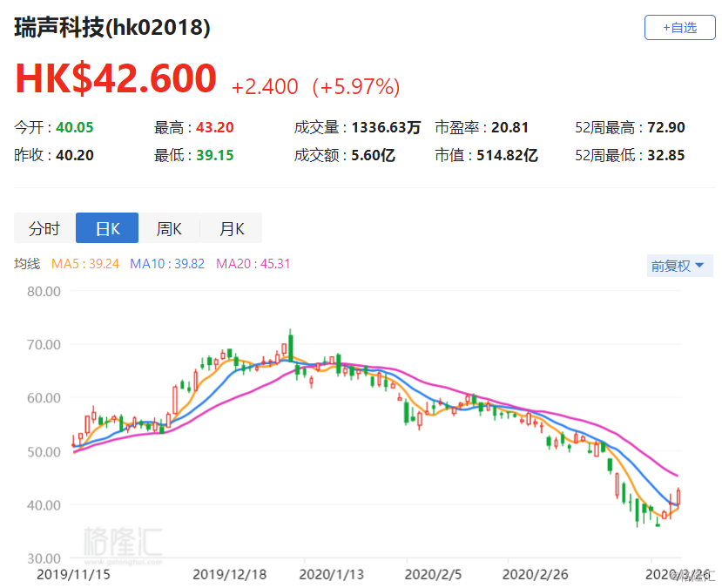Click the 80.00 y-axis price label
Viewport: 722px width, 588px height.
[44, 291]
